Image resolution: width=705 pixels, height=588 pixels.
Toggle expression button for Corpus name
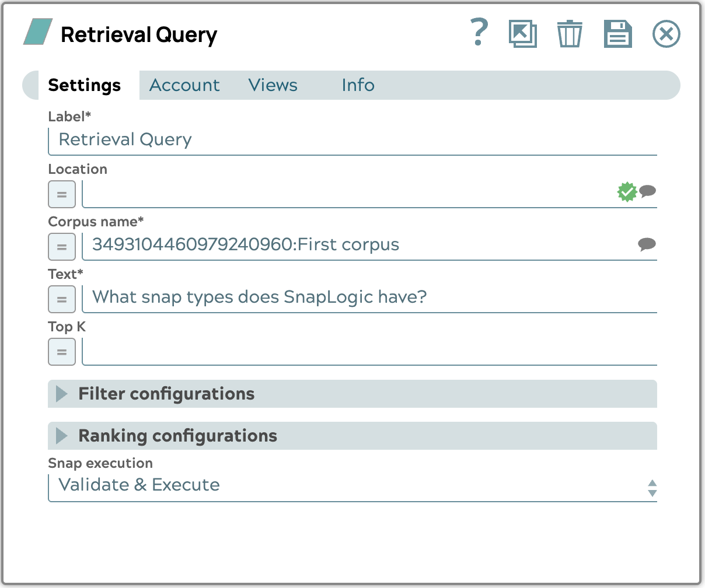tap(62, 247)
